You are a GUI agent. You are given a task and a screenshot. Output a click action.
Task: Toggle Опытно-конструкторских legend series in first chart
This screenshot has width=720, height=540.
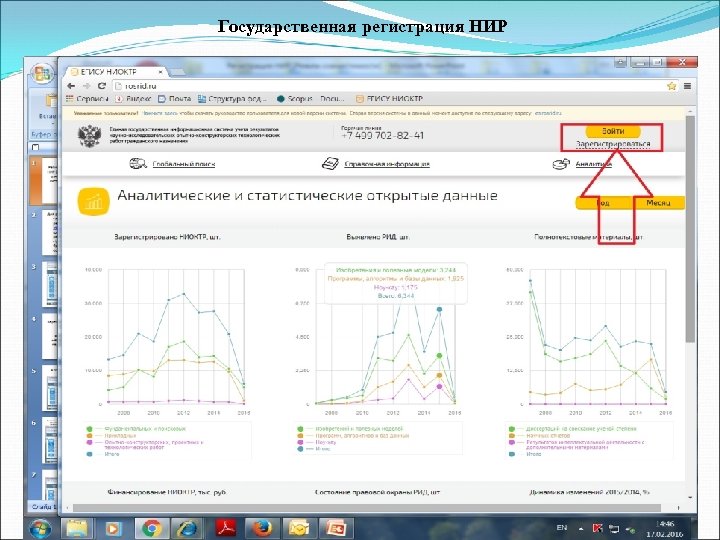(145, 444)
